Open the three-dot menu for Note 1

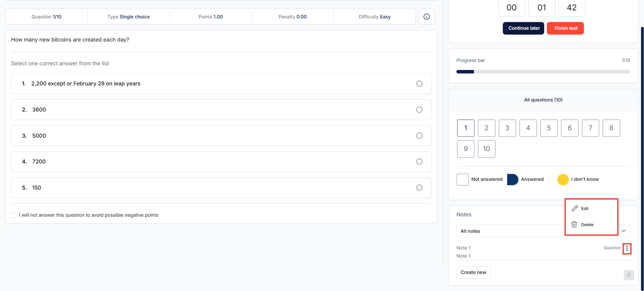[x=627, y=249]
